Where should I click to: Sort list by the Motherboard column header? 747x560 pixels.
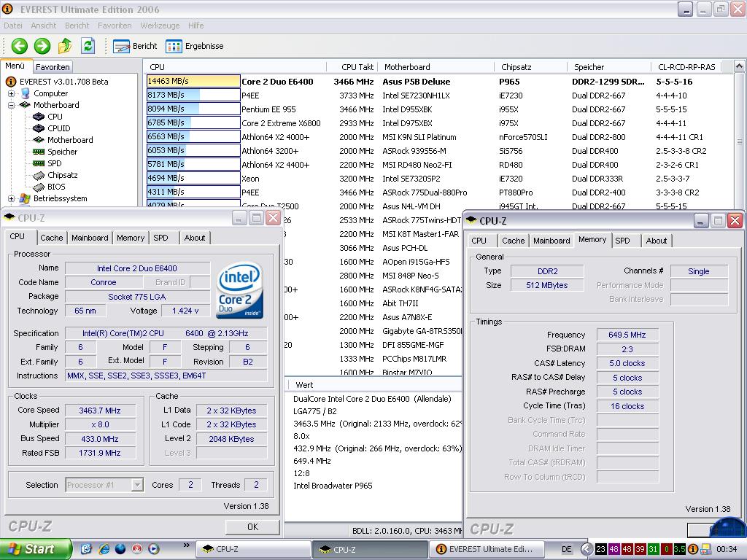click(x=407, y=67)
